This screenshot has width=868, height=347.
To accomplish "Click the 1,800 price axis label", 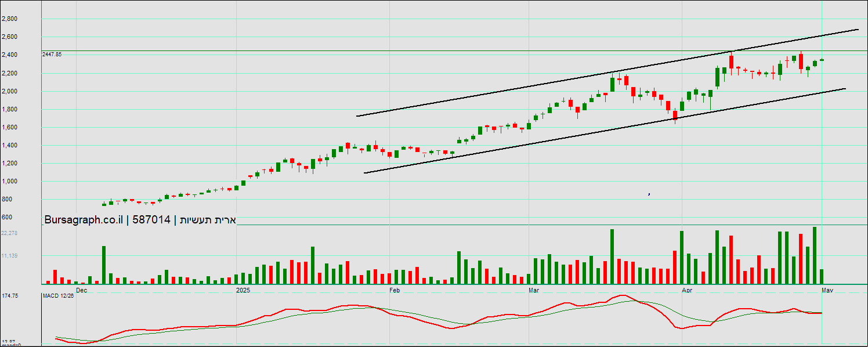I will click(9, 109).
